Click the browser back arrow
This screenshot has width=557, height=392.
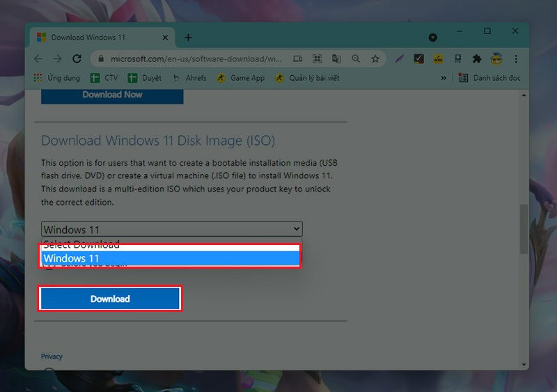click(x=38, y=59)
